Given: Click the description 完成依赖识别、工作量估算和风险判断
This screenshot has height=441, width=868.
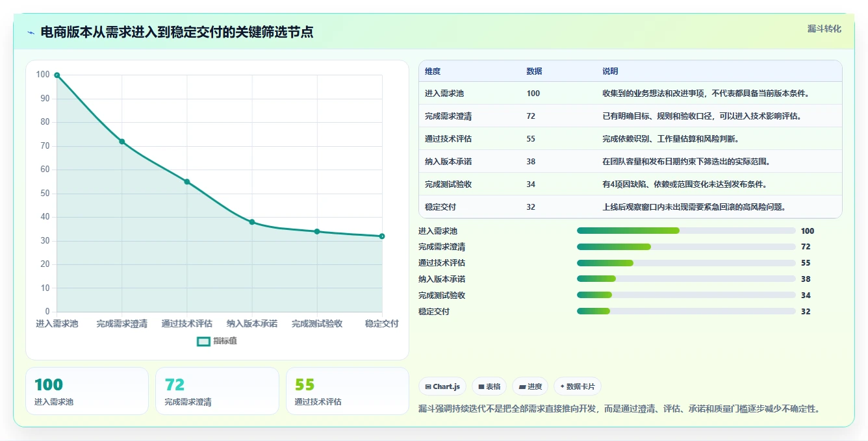Looking at the screenshot, I should coord(670,139).
